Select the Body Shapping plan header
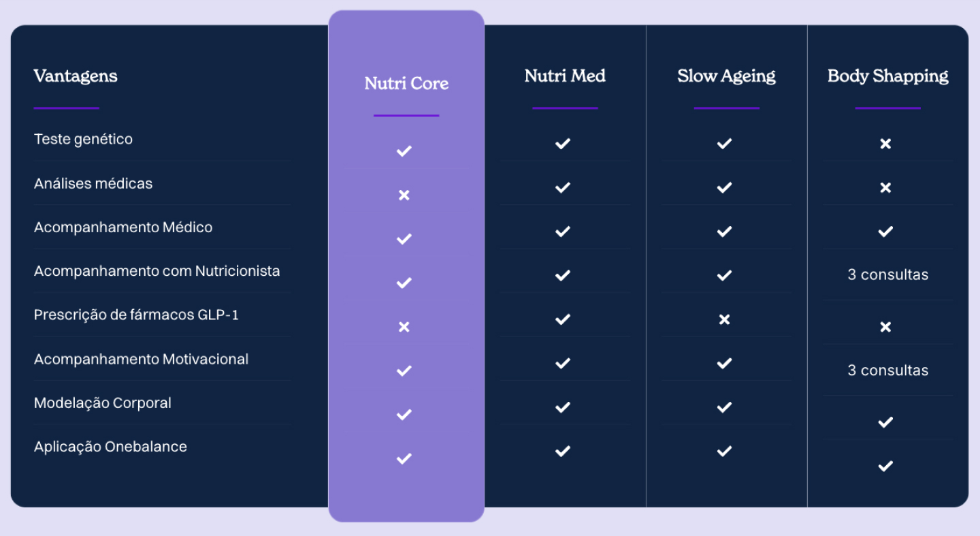The image size is (980, 536). click(887, 76)
